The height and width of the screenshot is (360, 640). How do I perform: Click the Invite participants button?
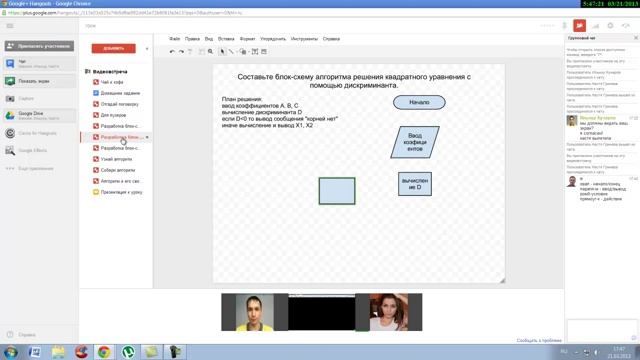click(x=39, y=46)
